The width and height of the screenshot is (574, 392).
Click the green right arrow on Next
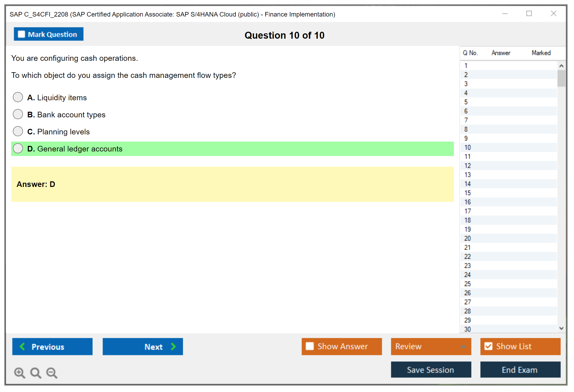173,346
